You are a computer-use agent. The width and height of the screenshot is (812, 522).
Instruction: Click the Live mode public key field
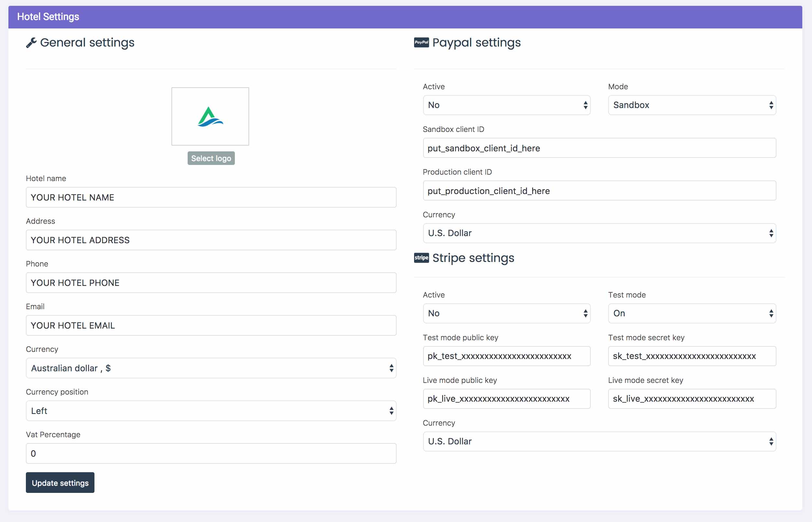506,399
